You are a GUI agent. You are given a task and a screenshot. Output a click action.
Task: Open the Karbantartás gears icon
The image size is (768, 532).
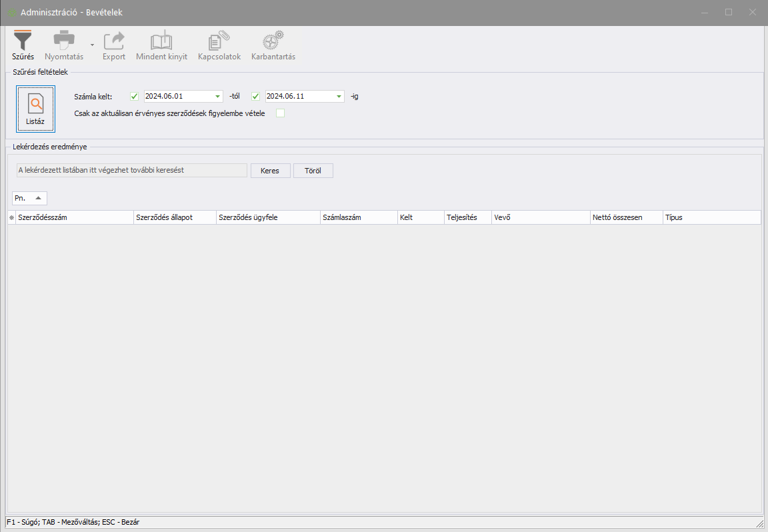(x=273, y=41)
